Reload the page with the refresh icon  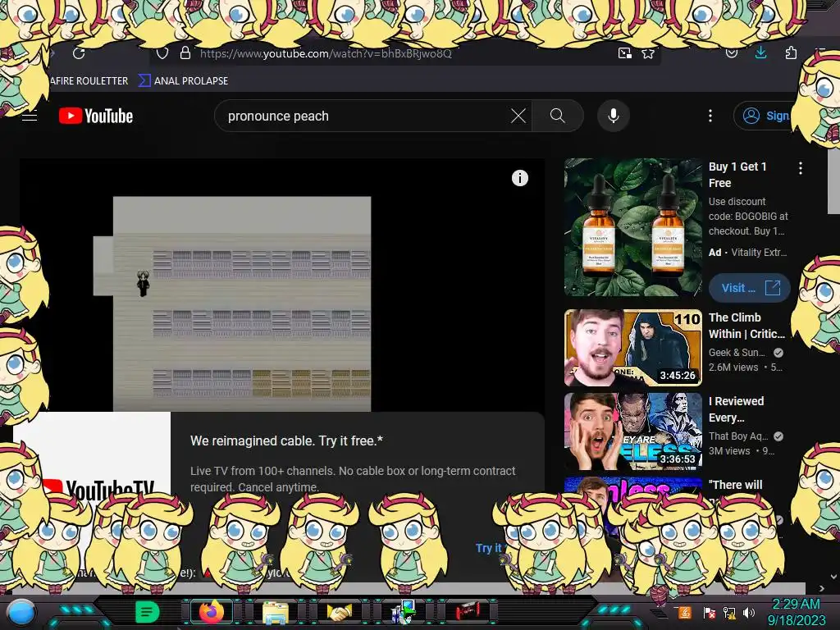tap(79, 53)
